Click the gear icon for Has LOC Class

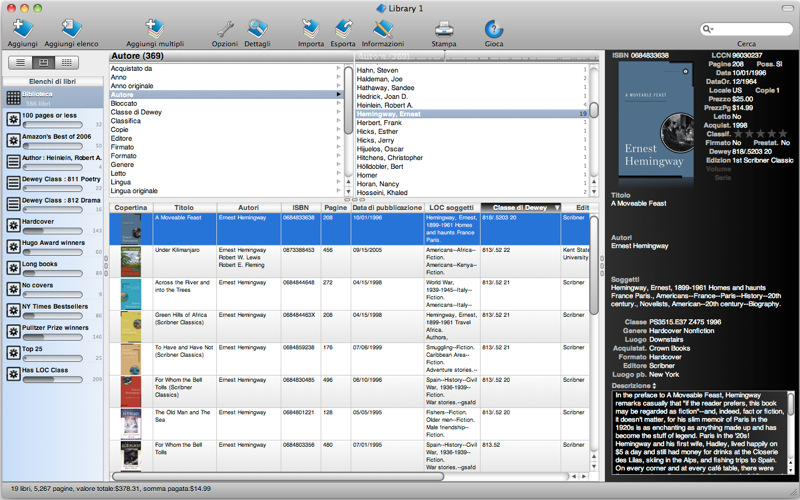[13, 374]
